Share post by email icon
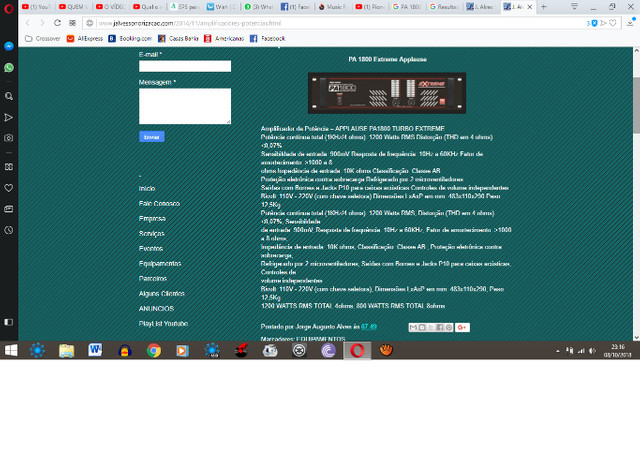The image size is (640, 450). (x=413, y=327)
